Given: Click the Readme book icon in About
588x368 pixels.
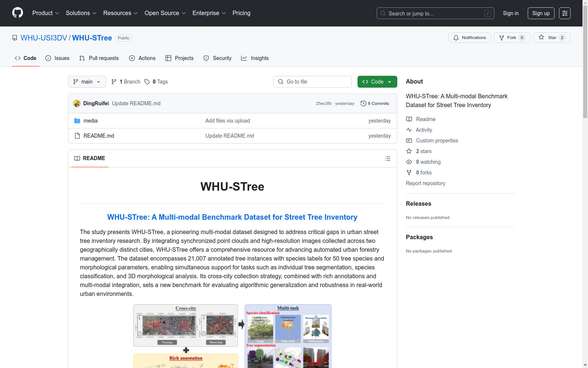Looking at the screenshot, I should pos(409,119).
